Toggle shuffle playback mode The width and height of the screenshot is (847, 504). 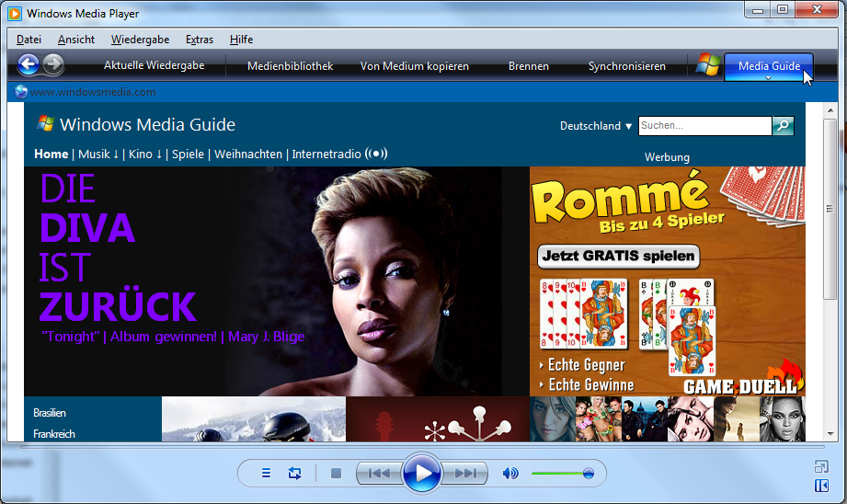266,474
